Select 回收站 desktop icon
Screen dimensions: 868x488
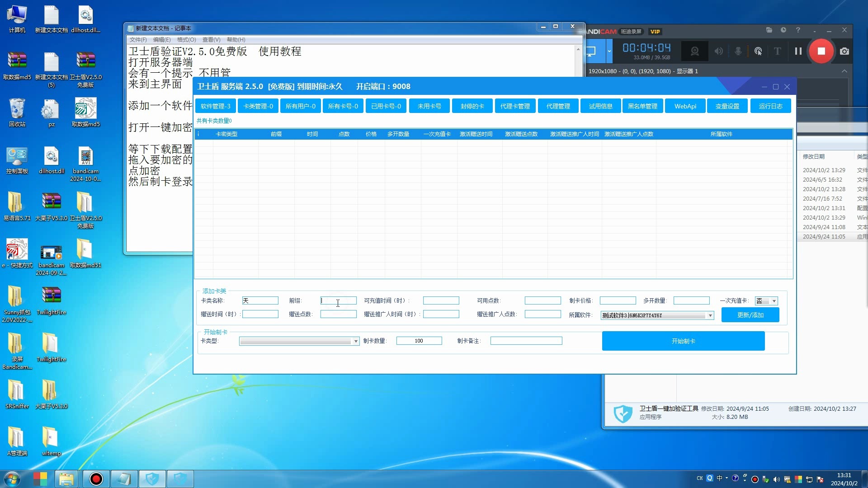(17, 112)
